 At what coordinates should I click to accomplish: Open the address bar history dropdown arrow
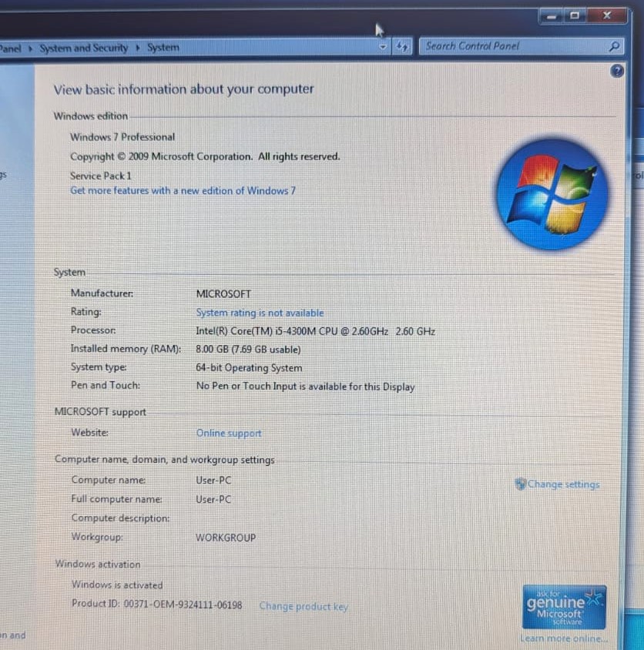click(383, 47)
